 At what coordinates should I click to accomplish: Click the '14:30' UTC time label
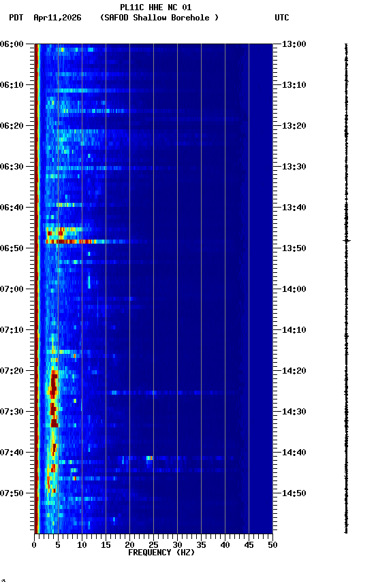pyautogui.click(x=294, y=412)
